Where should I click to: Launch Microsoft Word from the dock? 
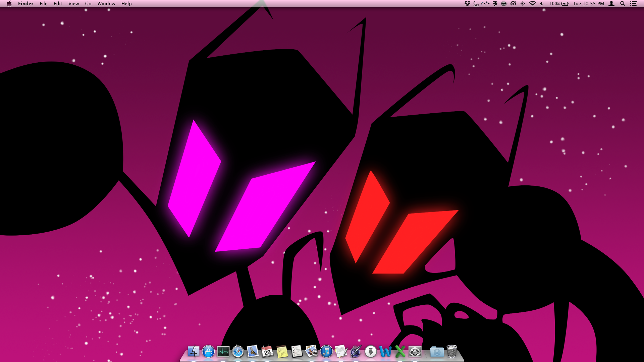coord(385,351)
